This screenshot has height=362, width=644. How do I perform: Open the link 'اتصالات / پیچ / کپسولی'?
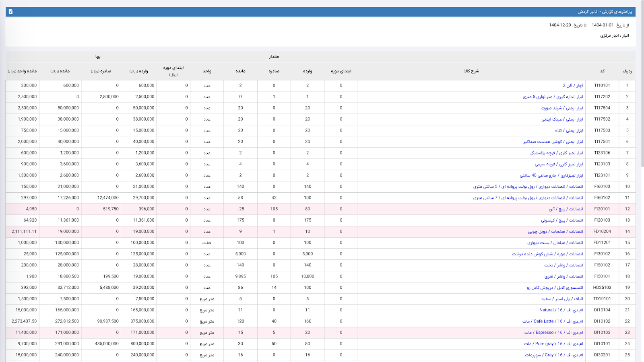(x=562, y=220)
